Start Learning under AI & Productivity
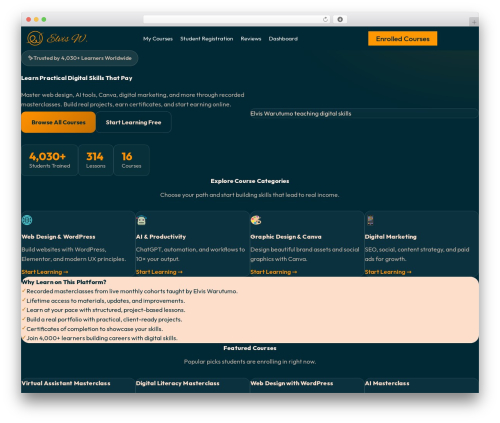The width and height of the screenshot is (500, 423). click(x=159, y=272)
